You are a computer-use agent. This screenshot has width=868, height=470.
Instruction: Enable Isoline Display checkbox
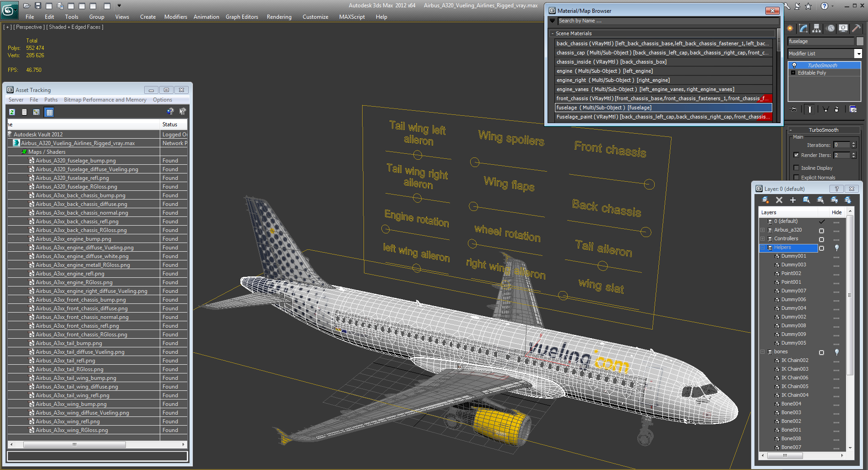797,168
